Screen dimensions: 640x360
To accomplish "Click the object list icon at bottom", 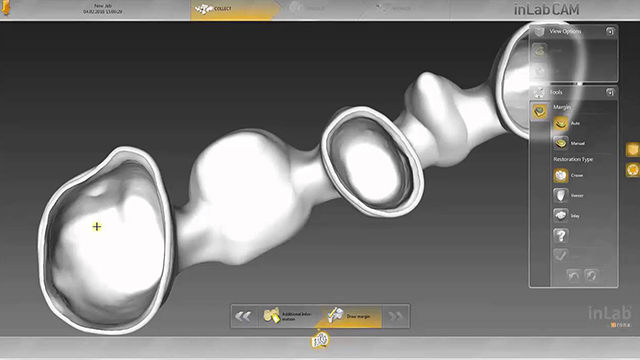I will click(320, 340).
